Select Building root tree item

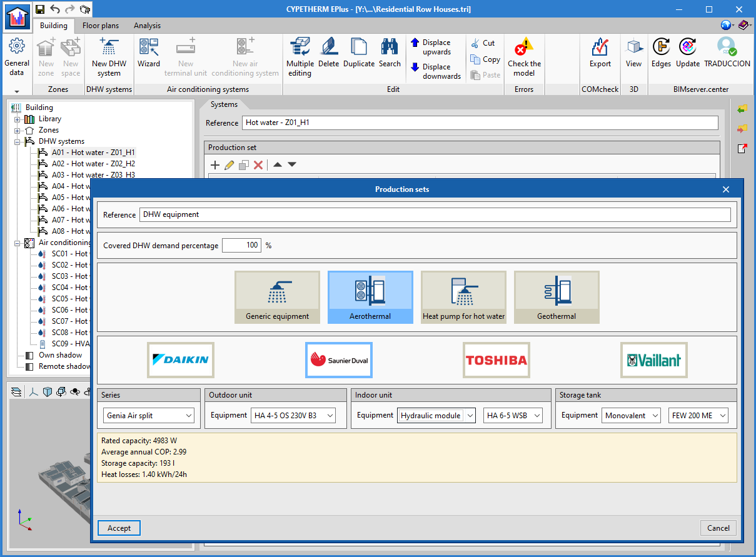tap(39, 108)
